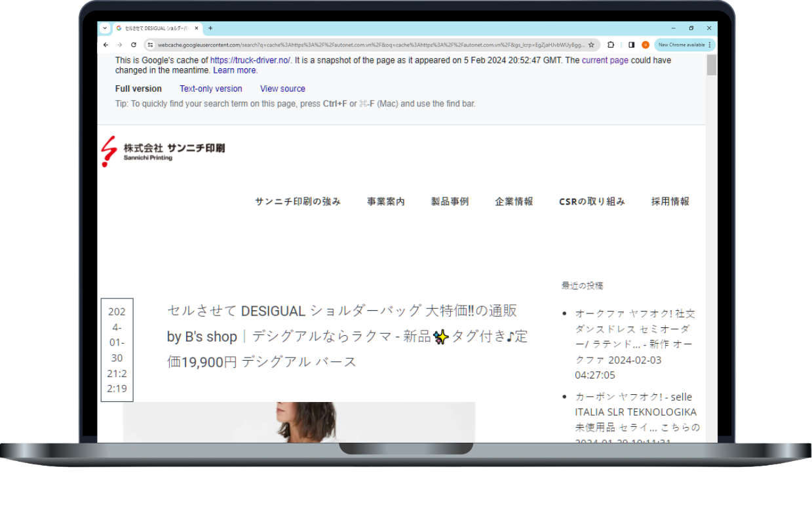Open the tab search dropdown arrow

click(x=105, y=28)
